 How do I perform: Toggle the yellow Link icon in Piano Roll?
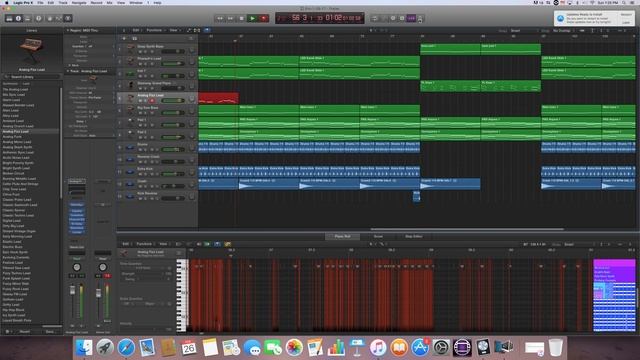[x=227, y=244]
